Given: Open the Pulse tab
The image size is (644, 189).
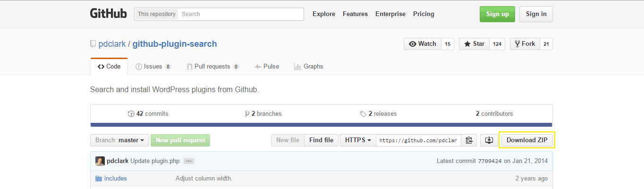Looking at the screenshot, I should tap(267, 67).
